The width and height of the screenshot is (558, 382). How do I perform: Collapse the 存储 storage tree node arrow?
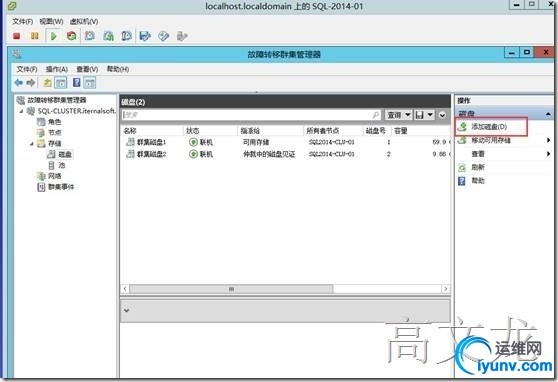32,143
